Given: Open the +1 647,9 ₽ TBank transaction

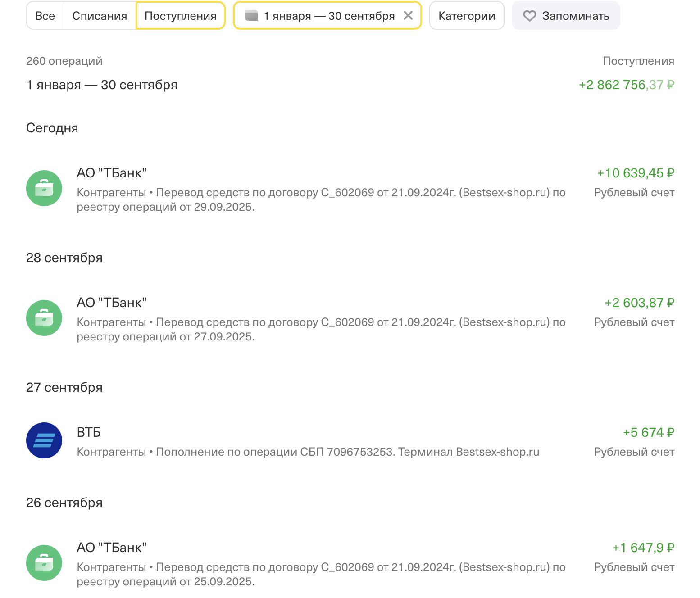Looking at the screenshot, I should (x=643, y=548).
